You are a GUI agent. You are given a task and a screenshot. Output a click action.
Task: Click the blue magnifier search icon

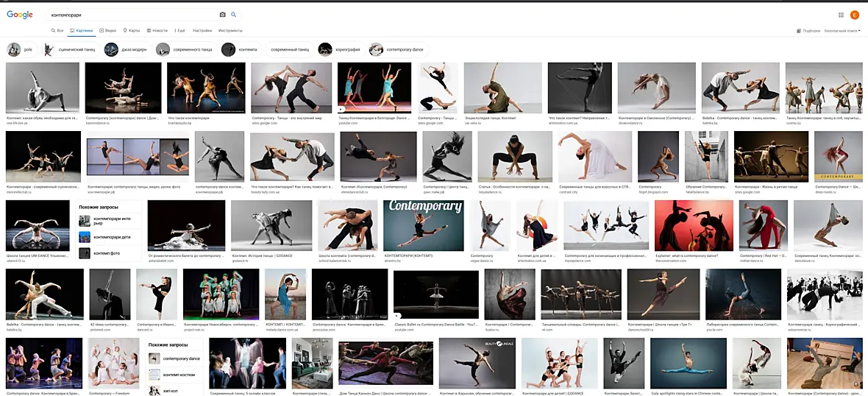click(234, 15)
